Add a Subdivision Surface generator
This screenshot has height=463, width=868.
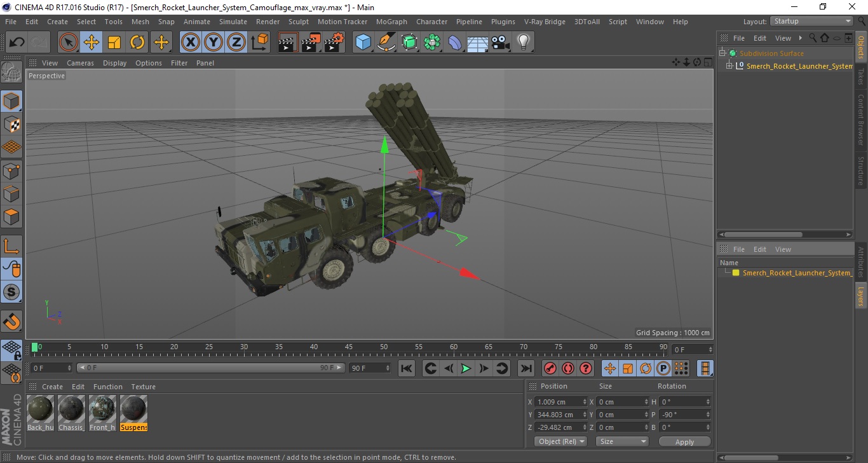click(410, 43)
